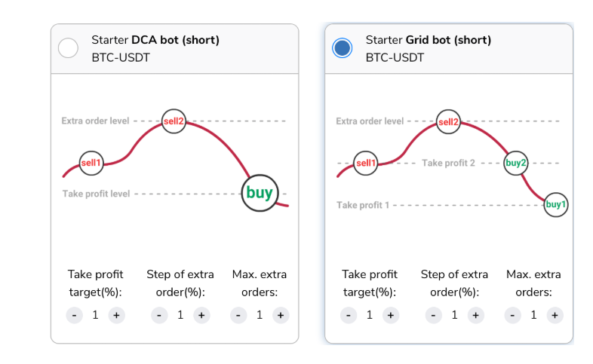The width and height of the screenshot is (593, 364).
Task: Click the large buy marker in DCA chart
Action: (260, 193)
